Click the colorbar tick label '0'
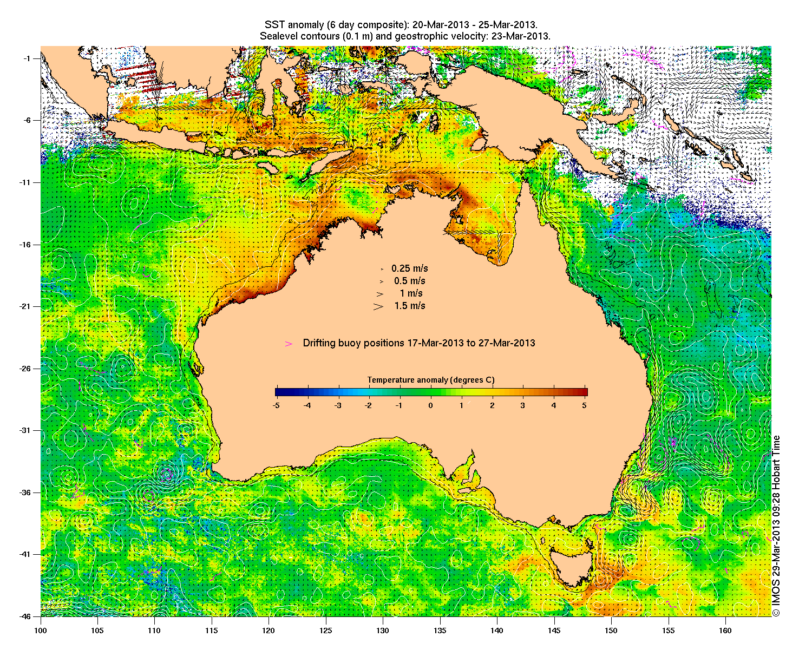This screenshot has height=663, width=812. click(431, 405)
